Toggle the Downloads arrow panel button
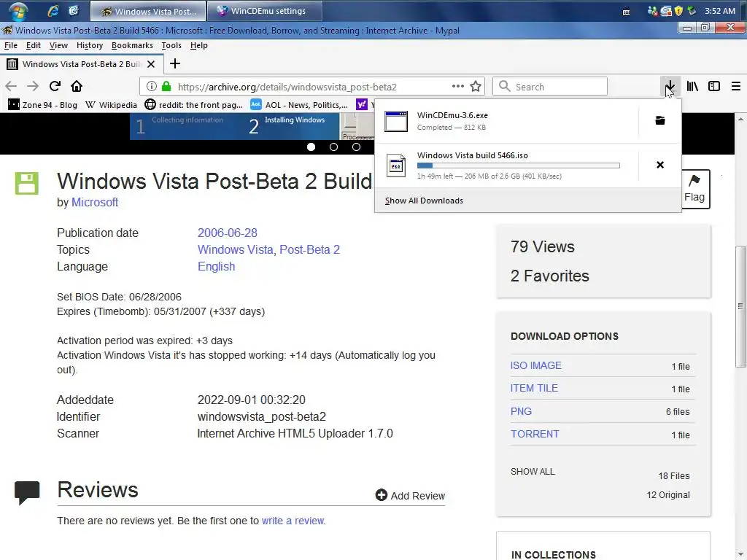Screen dimensions: 747x560 (x=670, y=86)
